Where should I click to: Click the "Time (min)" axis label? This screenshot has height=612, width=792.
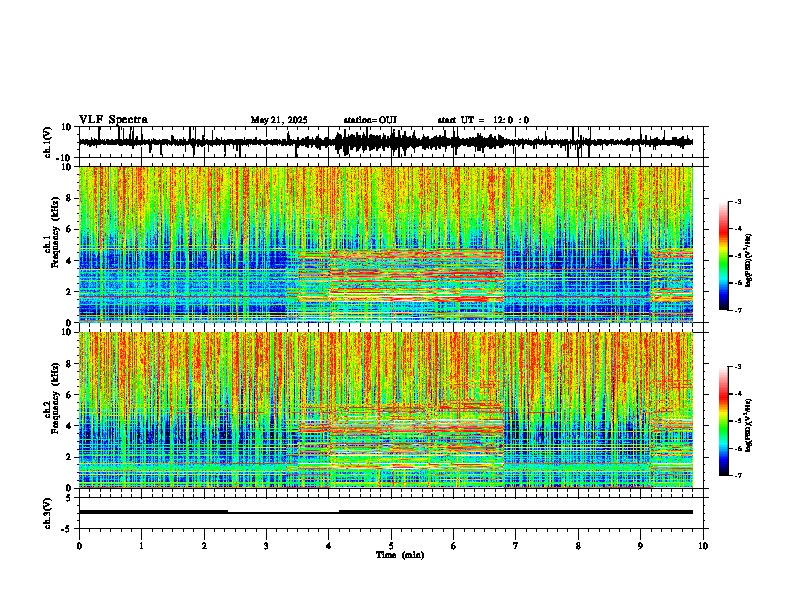click(400, 555)
